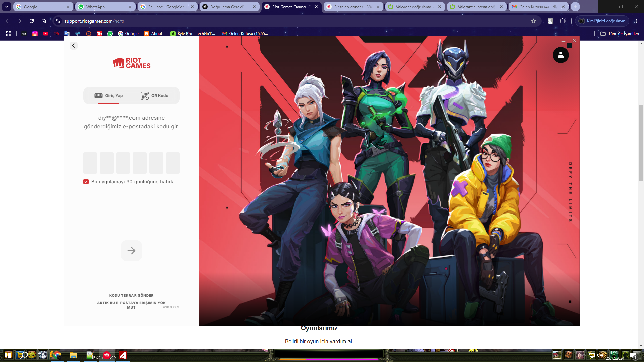Open the Google Translate bookmark

click(x=67, y=34)
